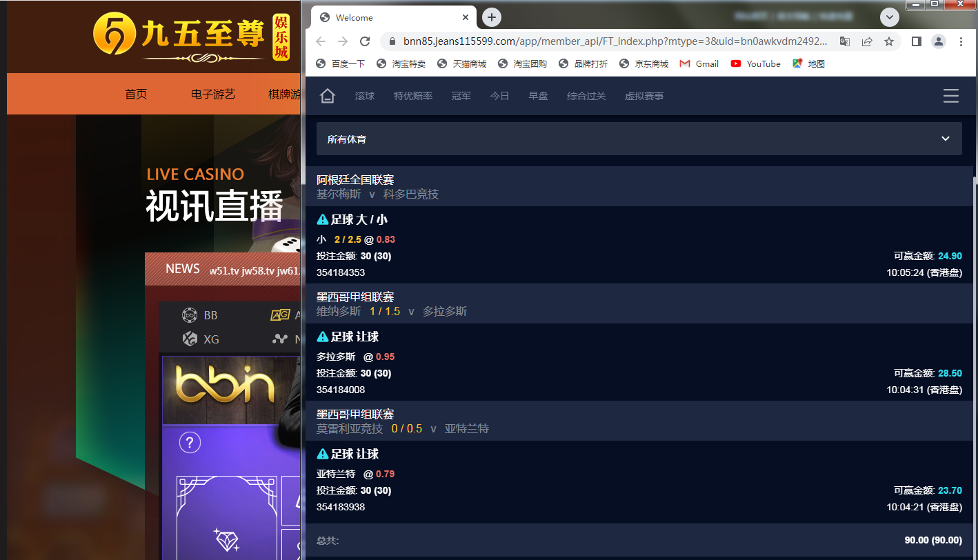
Task: Open the Chrome profile avatar icon
Action: 939,41
